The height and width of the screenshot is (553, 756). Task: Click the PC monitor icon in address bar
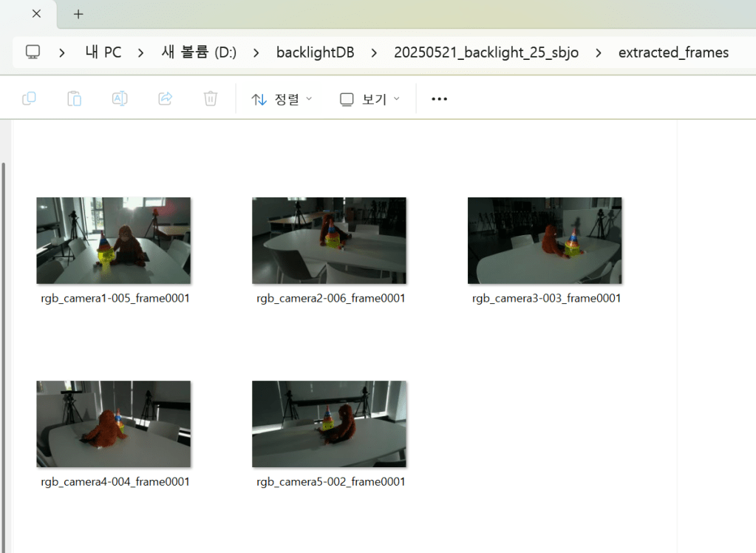pos(33,52)
